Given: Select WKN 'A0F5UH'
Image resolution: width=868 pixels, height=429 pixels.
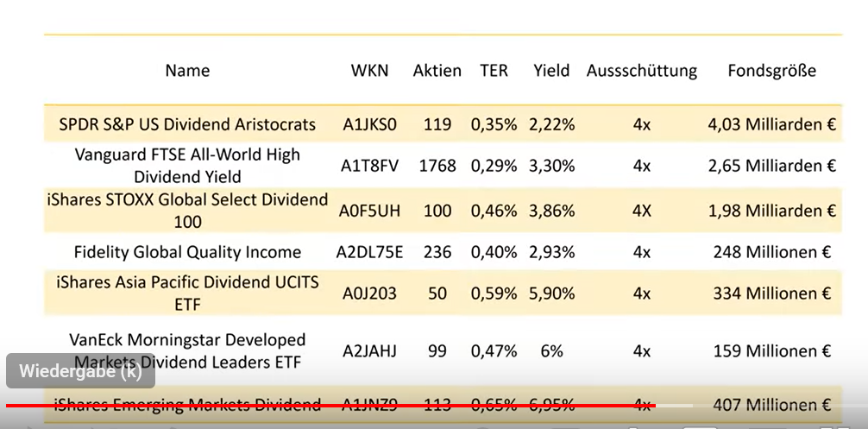Looking at the screenshot, I should pyautogui.click(x=370, y=211).
